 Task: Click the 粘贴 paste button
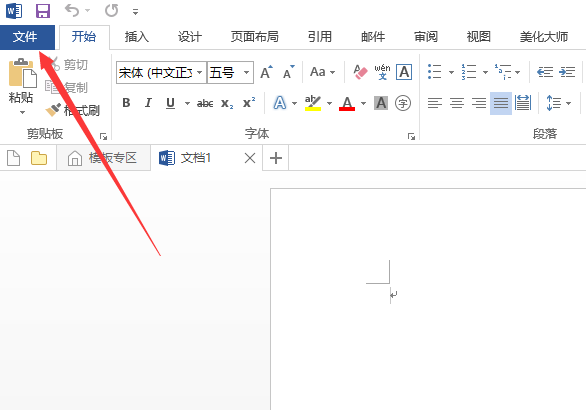pyautogui.click(x=21, y=87)
